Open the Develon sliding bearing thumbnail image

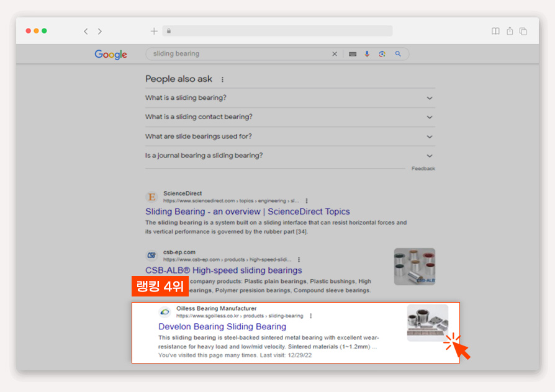(x=428, y=323)
